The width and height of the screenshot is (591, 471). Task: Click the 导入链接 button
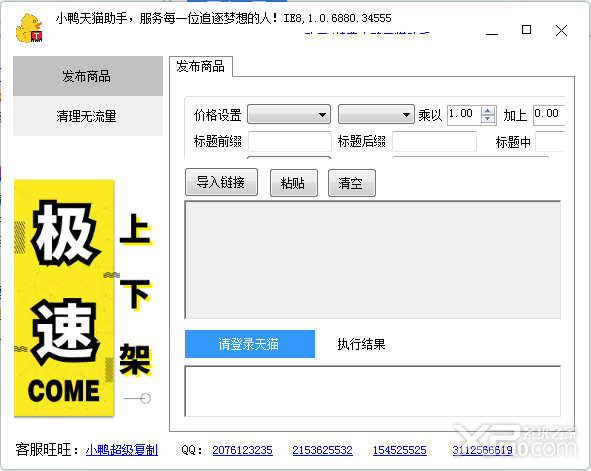[221, 182]
